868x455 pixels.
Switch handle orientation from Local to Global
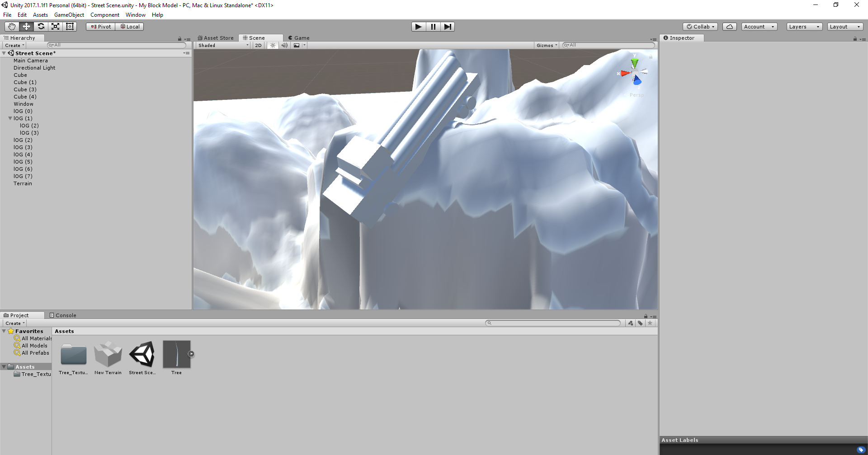click(129, 26)
